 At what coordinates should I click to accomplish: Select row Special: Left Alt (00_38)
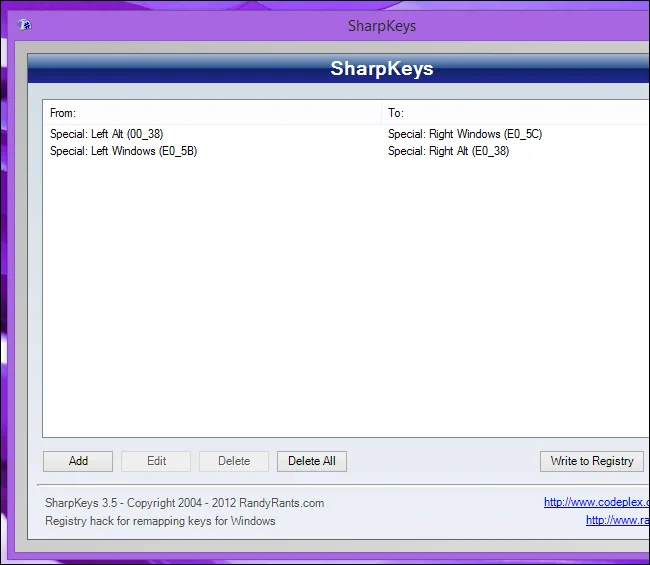pos(346,134)
